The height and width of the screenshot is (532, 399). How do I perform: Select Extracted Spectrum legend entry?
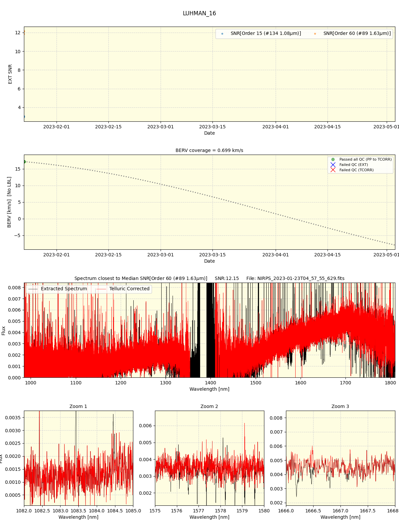(x=58, y=289)
